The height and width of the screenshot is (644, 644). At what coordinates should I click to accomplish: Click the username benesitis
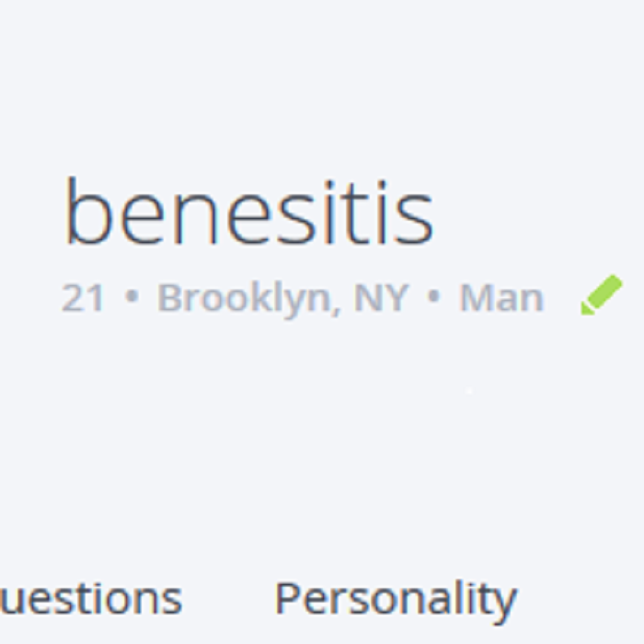[248, 213]
